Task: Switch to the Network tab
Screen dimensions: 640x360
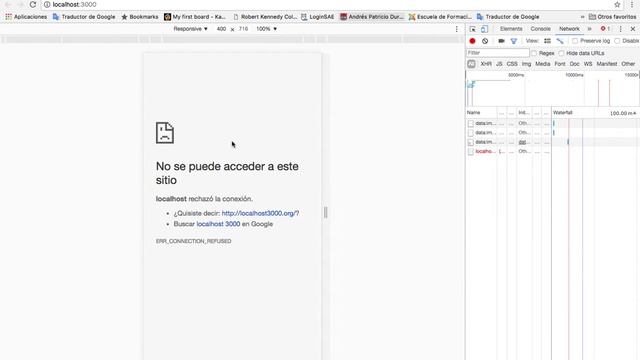Action: (569, 29)
